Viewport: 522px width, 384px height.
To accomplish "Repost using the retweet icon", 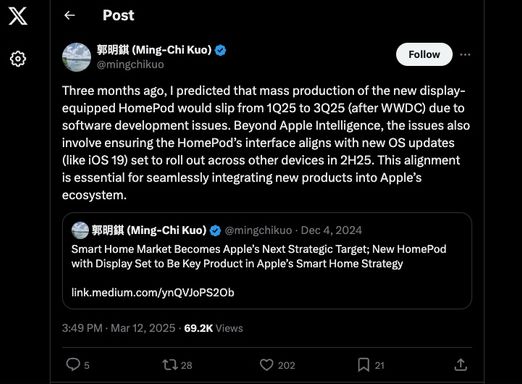I will pos(170,365).
